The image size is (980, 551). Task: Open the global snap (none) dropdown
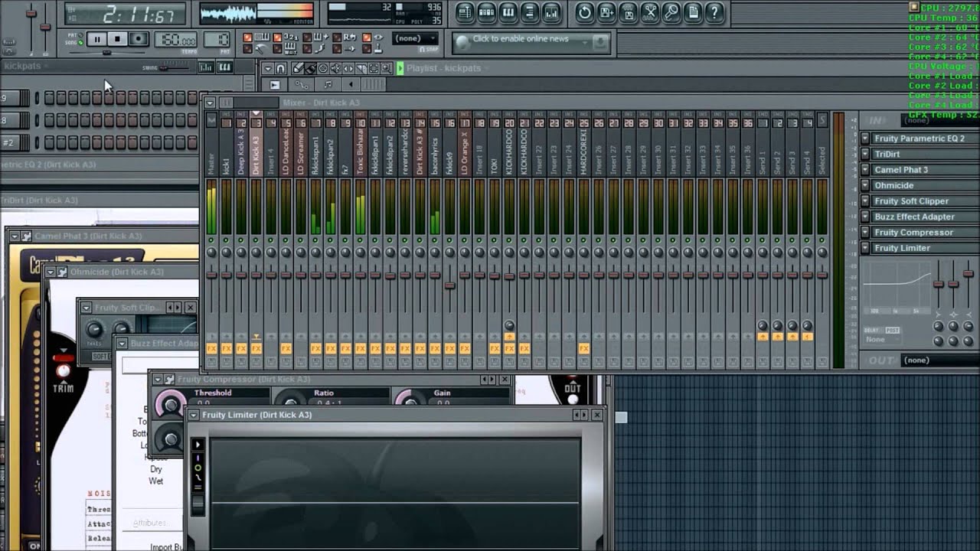(416, 38)
